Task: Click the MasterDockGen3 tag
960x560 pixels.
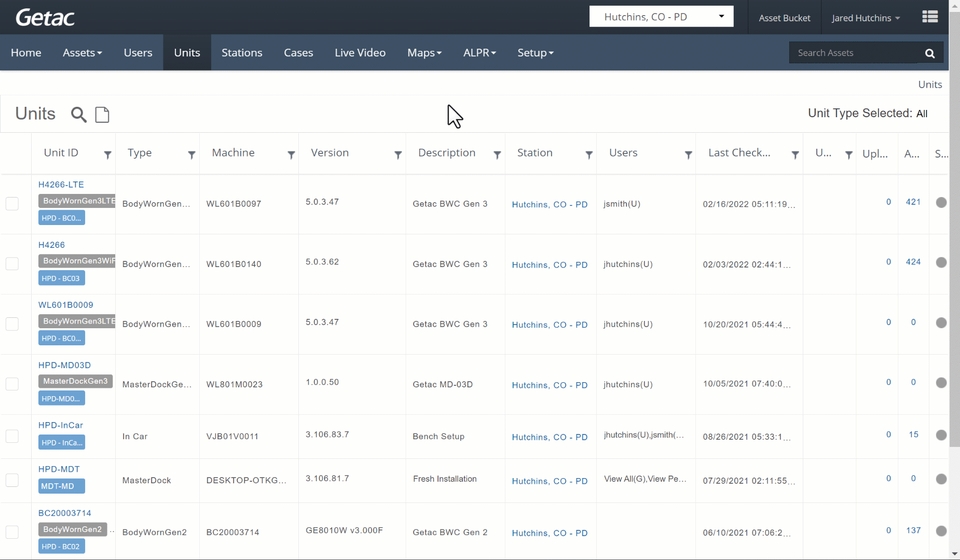Action: 75,381
